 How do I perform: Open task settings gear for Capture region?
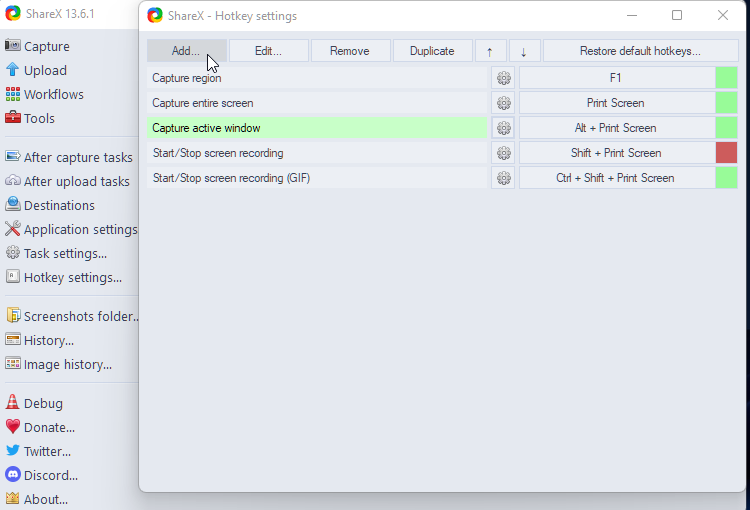[503, 78]
